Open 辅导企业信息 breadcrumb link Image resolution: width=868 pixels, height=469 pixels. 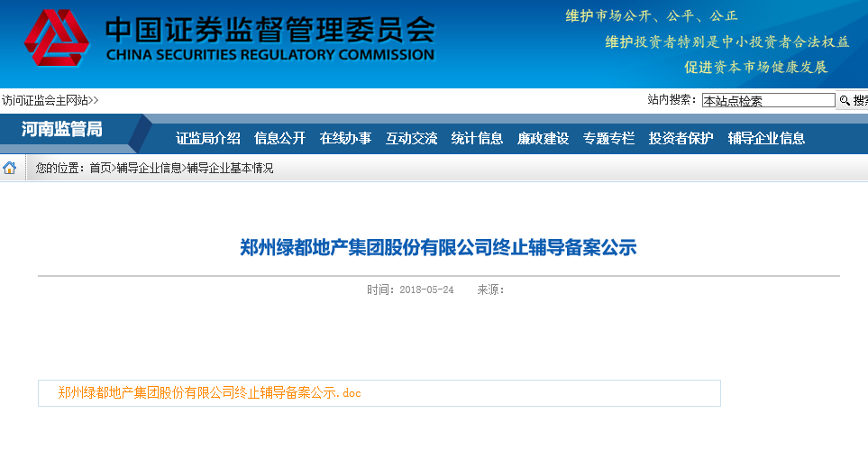pyautogui.click(x=149, y=168)
